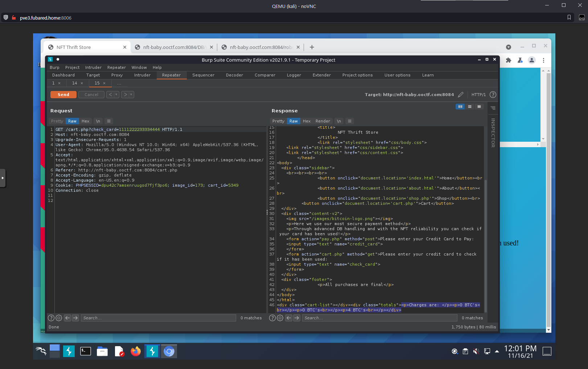Go to next response search match
The width and height of the screenshot is (588, 369).
(297, 318)
